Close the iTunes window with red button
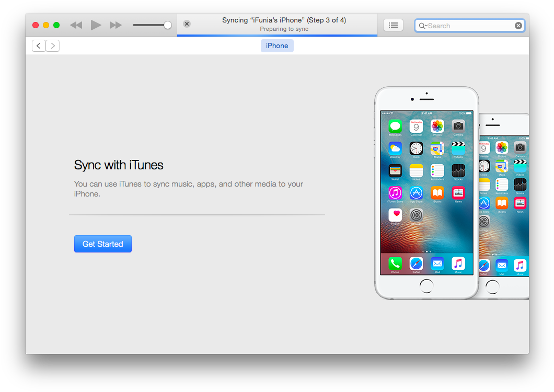The image size is (554, 392). pyautogui.click(x=36, y=25)
